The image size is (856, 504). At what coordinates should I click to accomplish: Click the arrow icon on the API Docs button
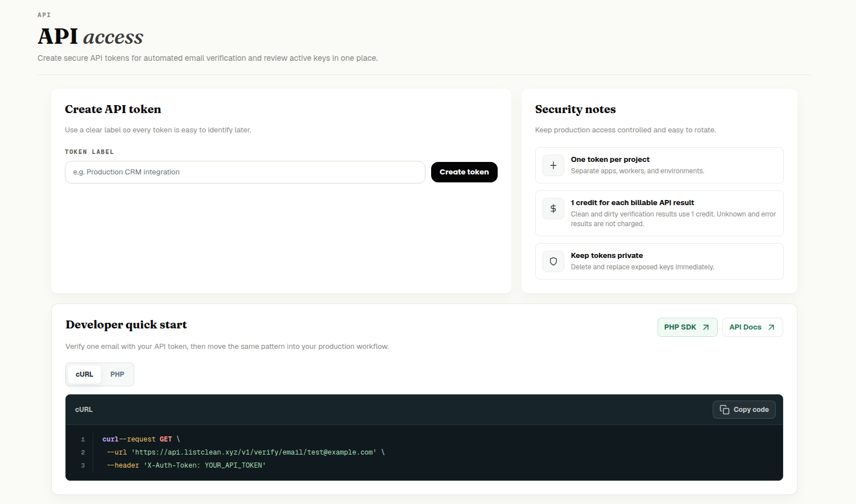(x=771, y=327)
